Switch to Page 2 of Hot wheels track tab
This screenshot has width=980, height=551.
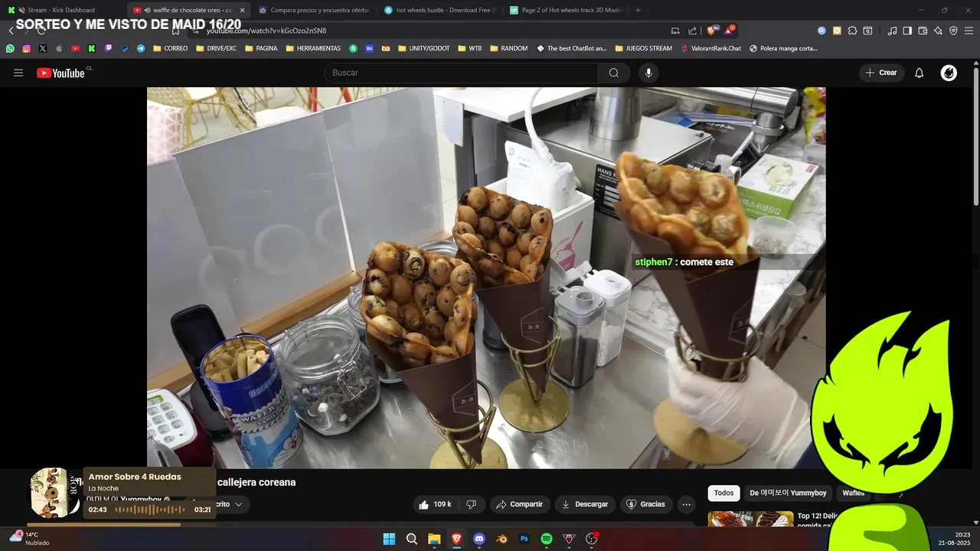[x=565, y=10]
